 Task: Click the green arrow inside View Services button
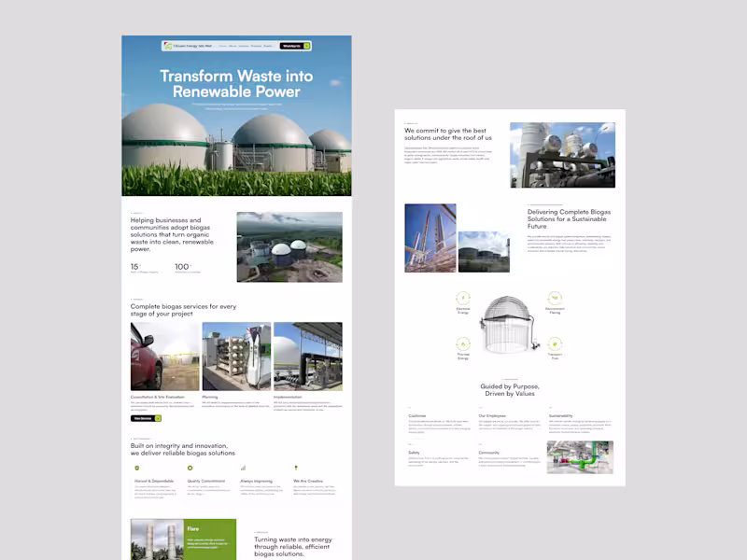(159, 417)
